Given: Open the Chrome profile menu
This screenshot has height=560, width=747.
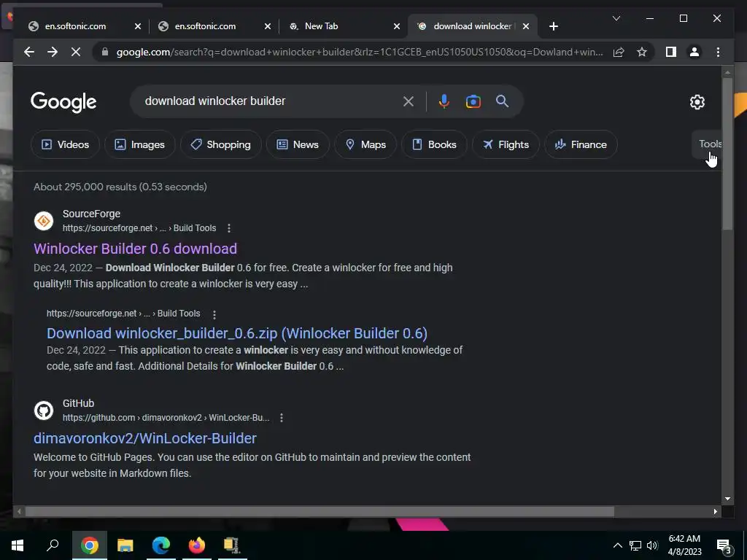Looking at the screenshot, I should 694,52.
